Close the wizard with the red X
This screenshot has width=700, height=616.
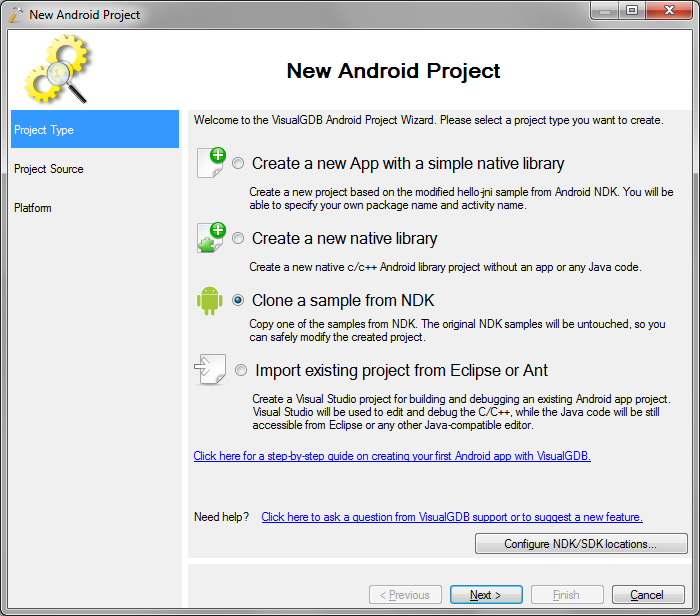(x=669, y=10)
